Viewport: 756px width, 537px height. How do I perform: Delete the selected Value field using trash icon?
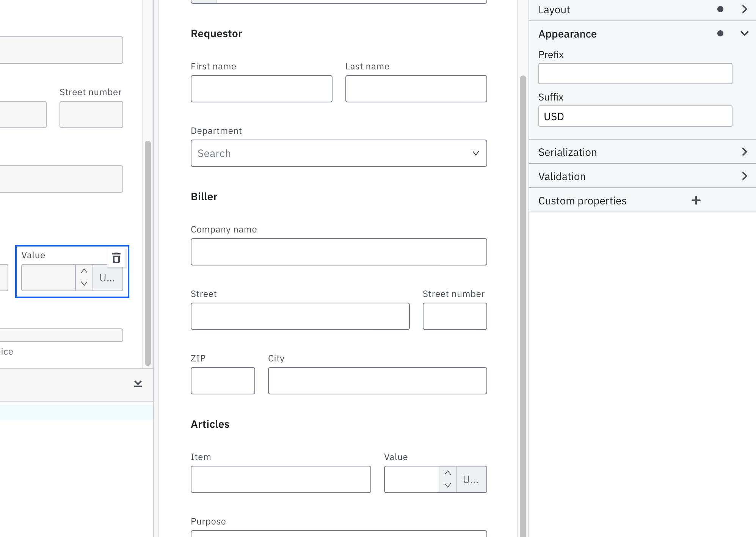click(x=116, y=258)
